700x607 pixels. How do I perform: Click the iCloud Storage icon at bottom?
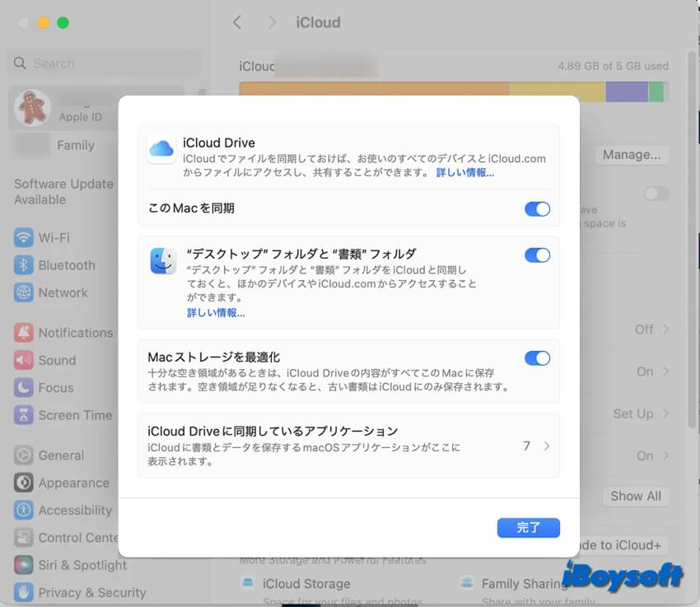pos(248,582)
